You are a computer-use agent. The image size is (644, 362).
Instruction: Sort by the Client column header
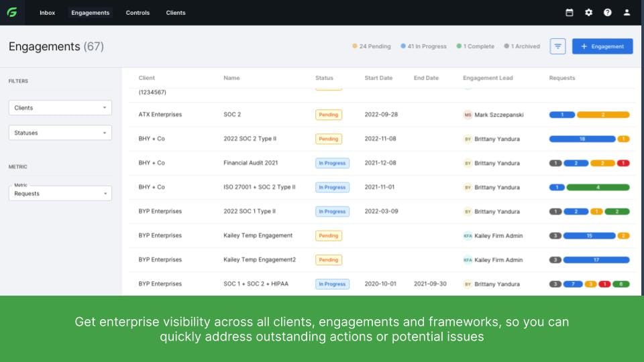tap(147, 78)
